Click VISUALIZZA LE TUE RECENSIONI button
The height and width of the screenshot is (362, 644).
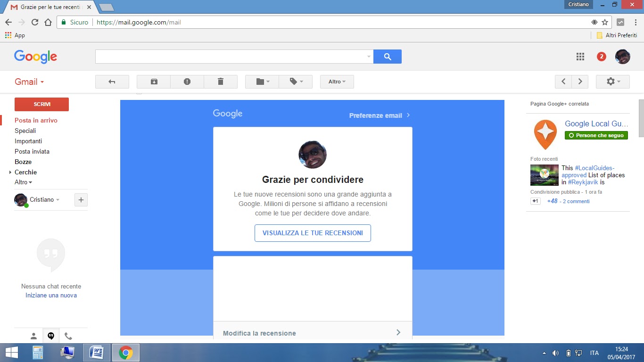(x=313, y=233)
